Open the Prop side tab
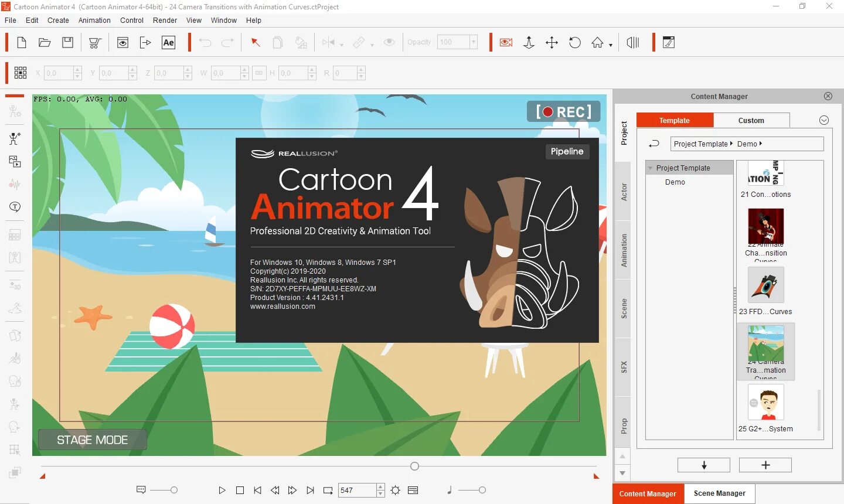Viewport: 844px width, 504px height. click(623, 426)
